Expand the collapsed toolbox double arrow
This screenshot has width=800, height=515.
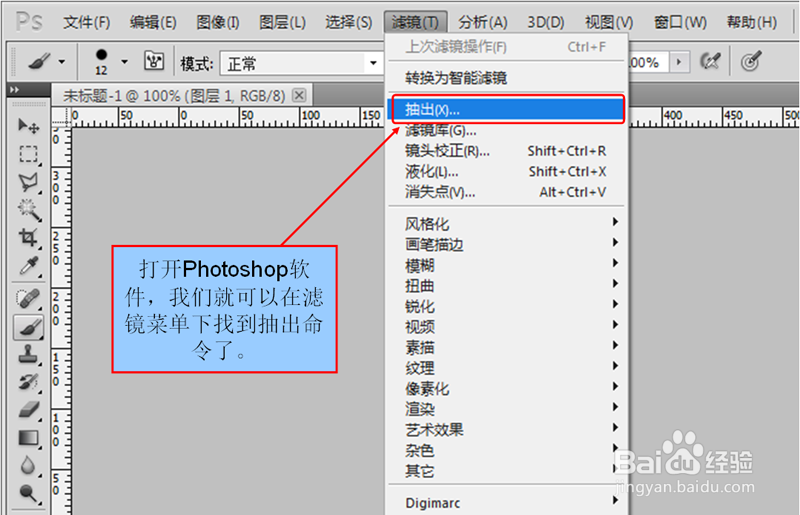15,90
